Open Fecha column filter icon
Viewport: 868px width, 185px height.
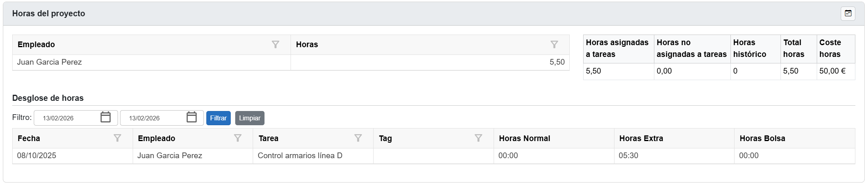click(x=117, y=138)
